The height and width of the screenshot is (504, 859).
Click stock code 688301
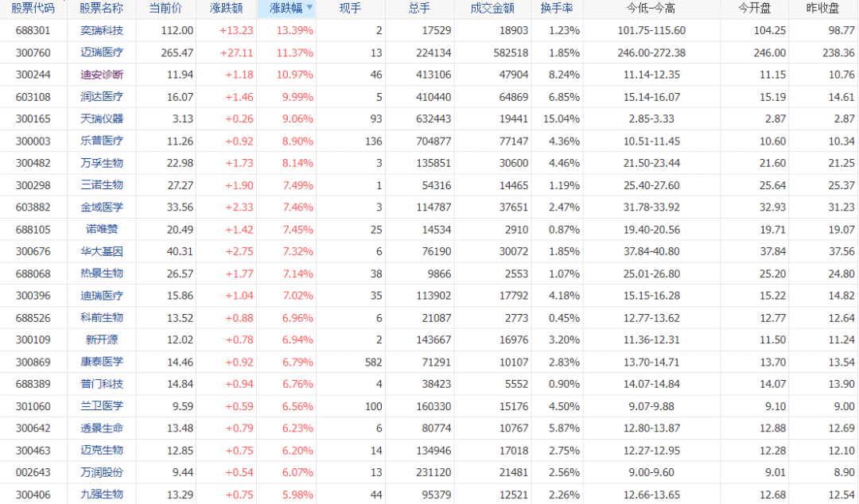click(x=33, y=30)
